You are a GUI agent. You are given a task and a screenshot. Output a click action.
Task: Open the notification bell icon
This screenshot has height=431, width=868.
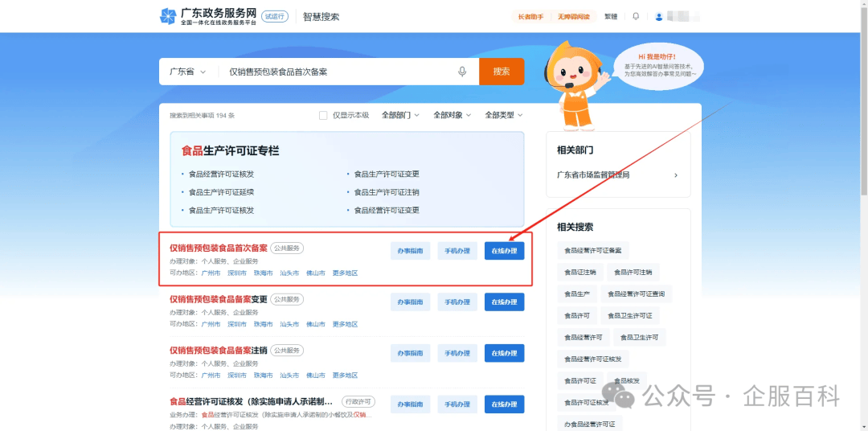637,17
